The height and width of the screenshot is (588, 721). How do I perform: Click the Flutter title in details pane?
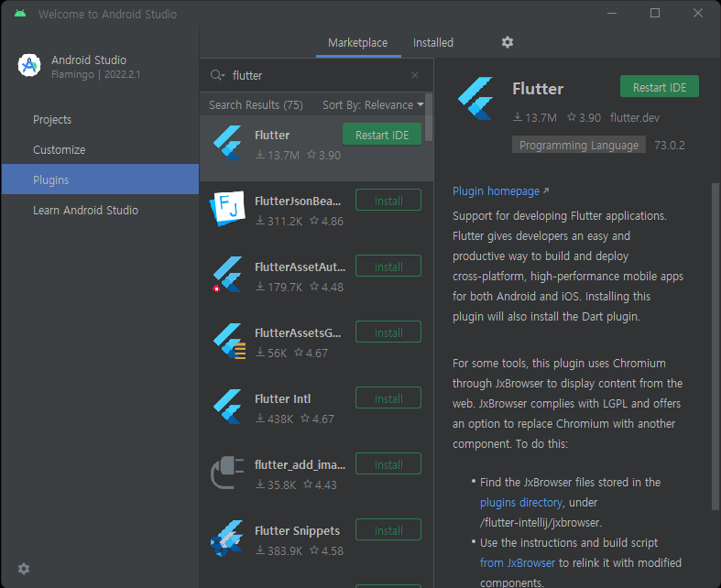[538, 89]
